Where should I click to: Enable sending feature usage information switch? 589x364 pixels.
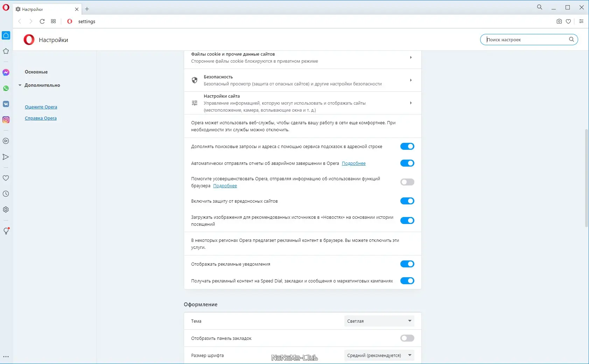pos(407,182)
